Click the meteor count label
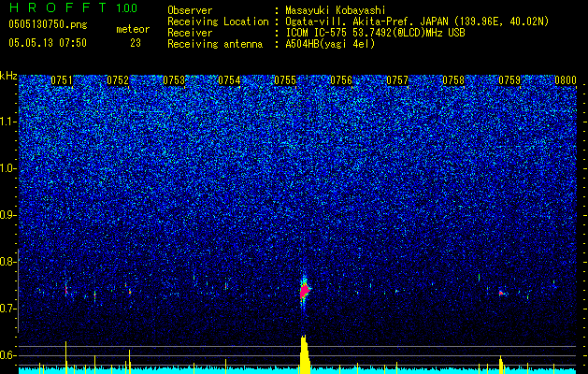The width and height of the screenshot is (588, 374). [x=133, y=29]
